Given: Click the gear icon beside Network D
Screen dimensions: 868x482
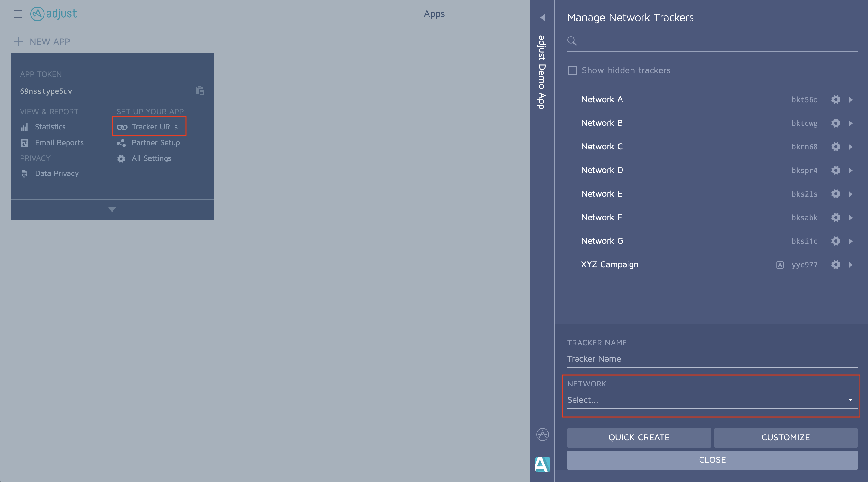Looking at the screenshot, I should (836, 170).
